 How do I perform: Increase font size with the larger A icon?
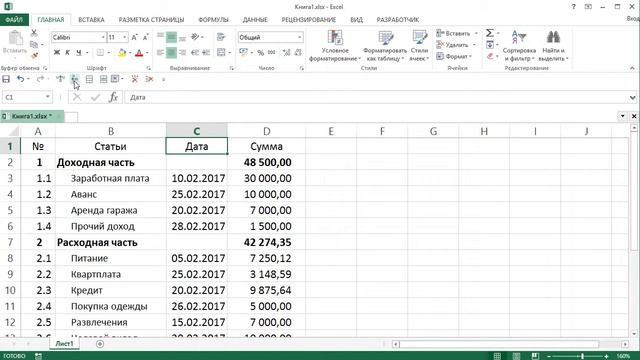coord(134,37)
